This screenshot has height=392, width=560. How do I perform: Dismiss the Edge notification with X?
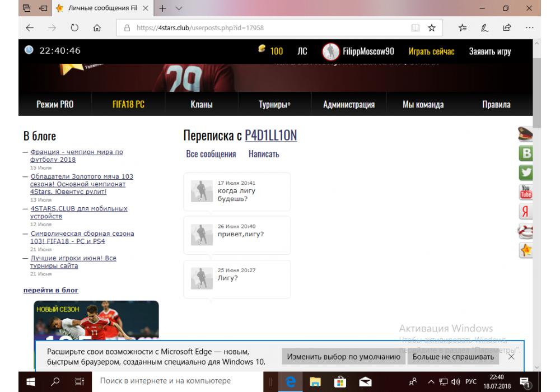point(511,357)
